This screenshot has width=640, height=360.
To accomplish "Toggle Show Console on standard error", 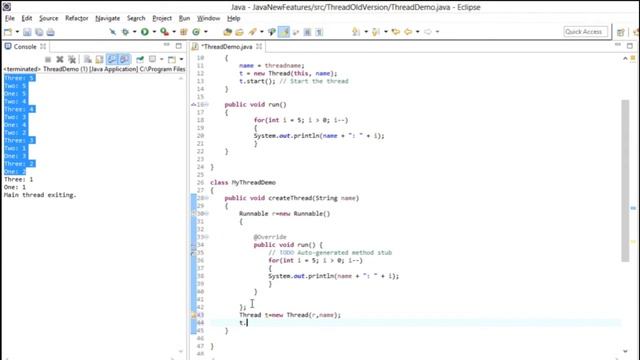I will tap(124, 60).
